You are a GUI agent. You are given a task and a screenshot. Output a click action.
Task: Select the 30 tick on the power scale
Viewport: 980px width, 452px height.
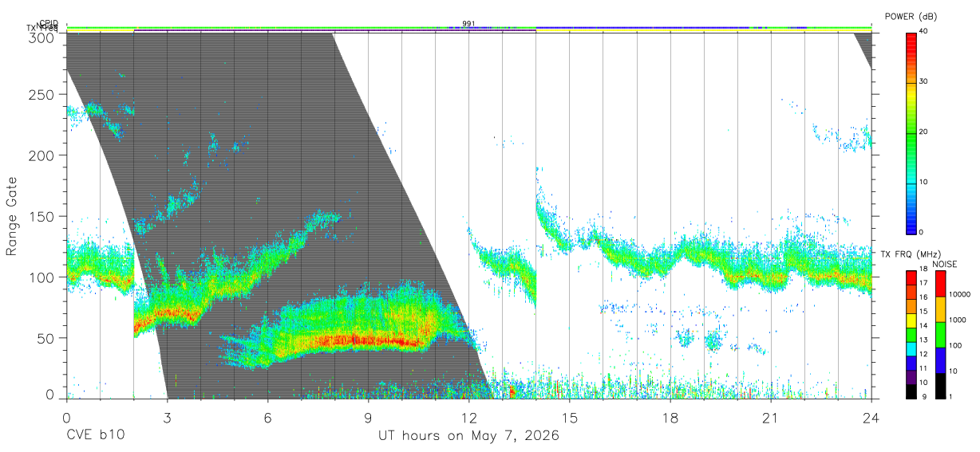pyautogui.click(x=924, y=82)
